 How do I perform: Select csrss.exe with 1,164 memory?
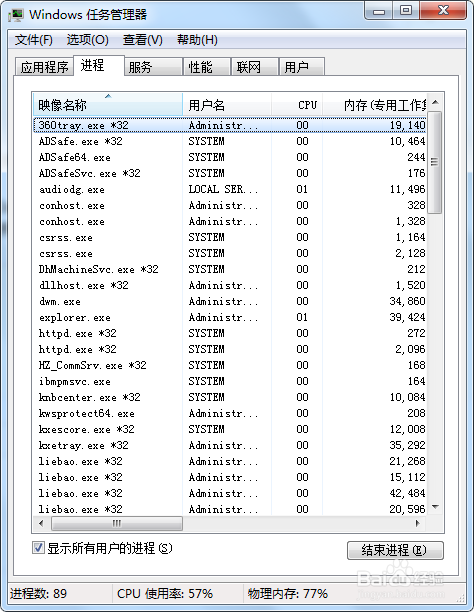(230, 237)
